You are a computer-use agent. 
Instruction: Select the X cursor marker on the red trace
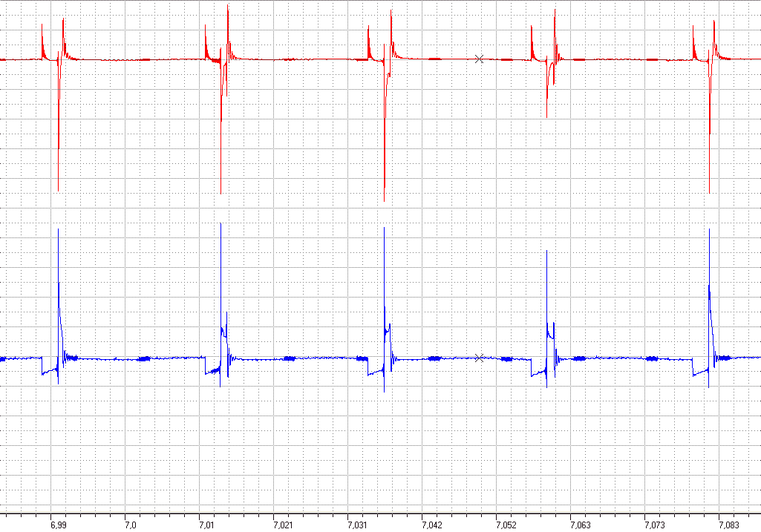tap(479, 59)
